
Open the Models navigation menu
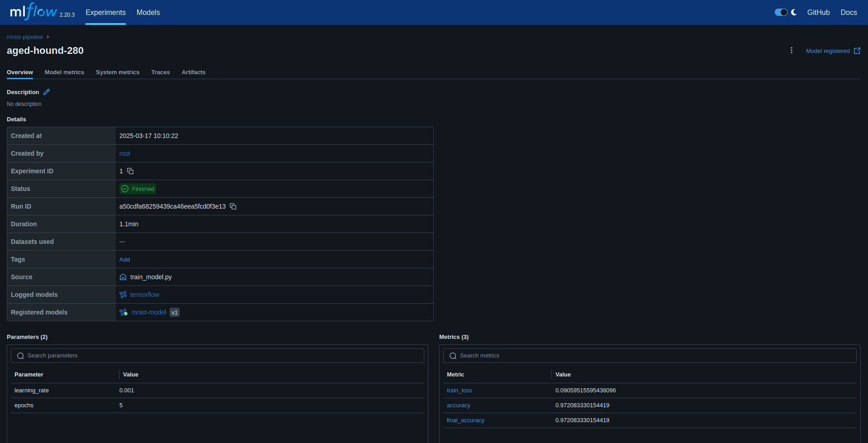point(148,12)
